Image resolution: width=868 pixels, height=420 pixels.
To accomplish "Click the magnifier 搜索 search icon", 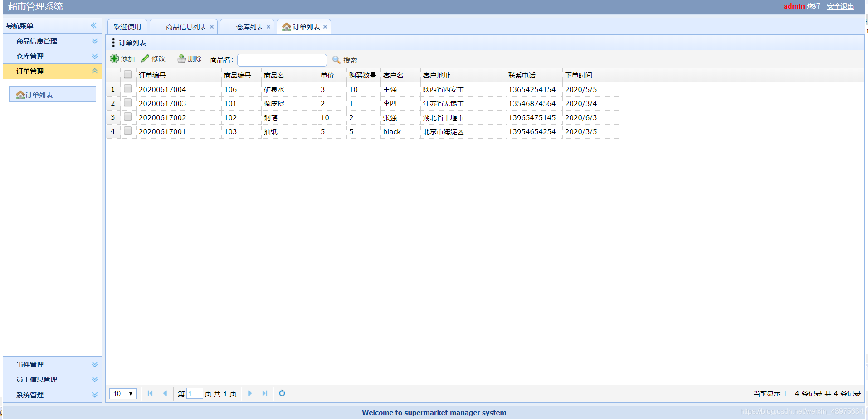I will point(336,60).
